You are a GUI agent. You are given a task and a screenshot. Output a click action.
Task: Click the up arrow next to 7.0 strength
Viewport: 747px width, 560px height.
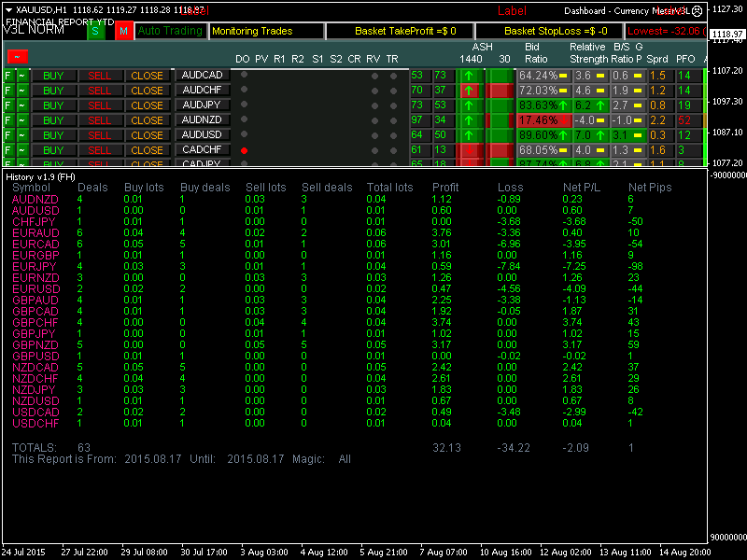600,135
